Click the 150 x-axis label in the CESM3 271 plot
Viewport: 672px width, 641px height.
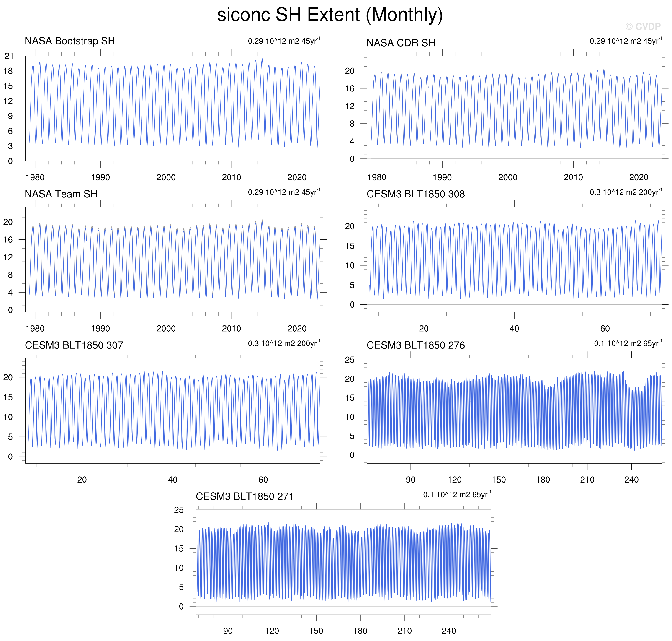click(x=316, y=631)
